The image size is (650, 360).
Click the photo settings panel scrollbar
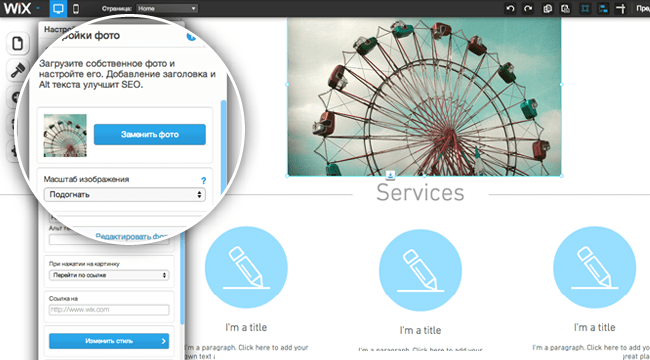224,147
